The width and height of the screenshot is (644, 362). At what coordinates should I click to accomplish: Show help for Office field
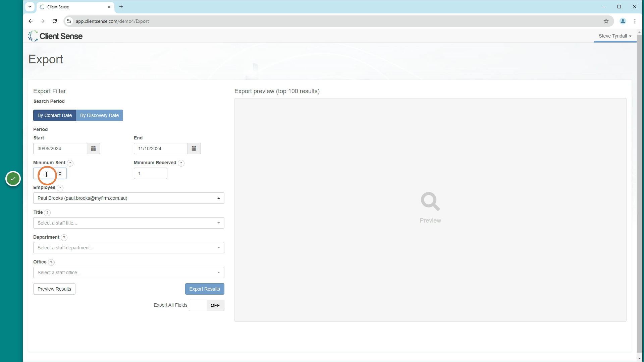51,262
